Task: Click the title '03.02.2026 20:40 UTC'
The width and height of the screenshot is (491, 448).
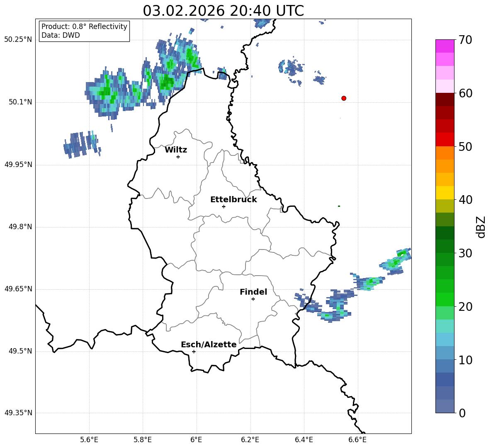Action: point(223,11)
